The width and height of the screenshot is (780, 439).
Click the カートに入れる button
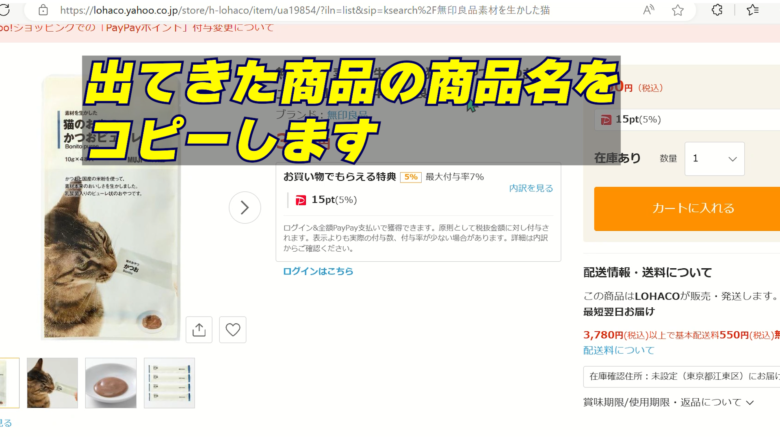688,208
